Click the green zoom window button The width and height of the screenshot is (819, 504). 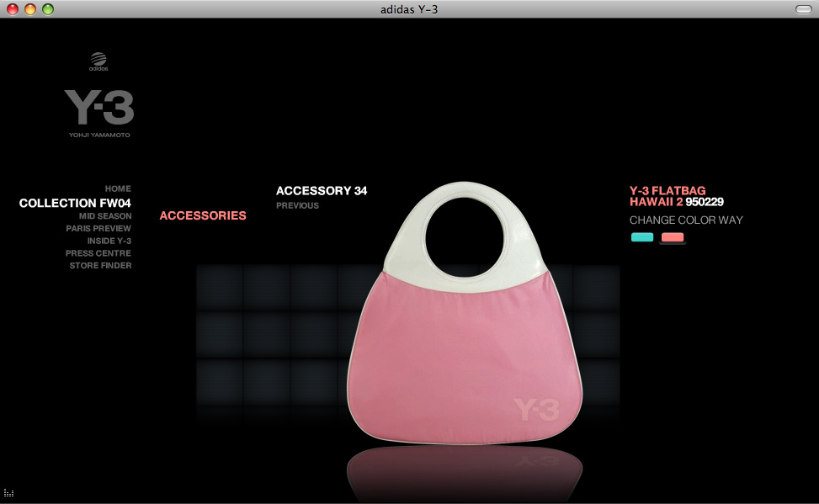(x=47, y=9)
